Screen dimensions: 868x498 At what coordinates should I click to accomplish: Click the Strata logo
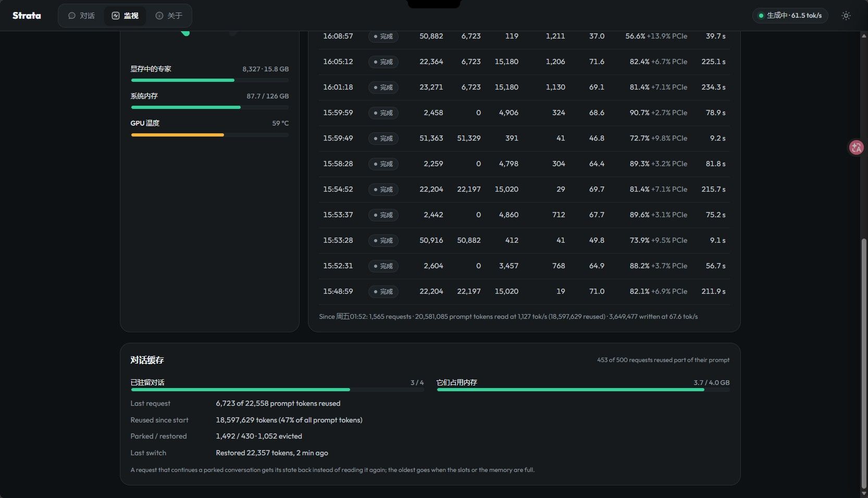click(27, 16)
